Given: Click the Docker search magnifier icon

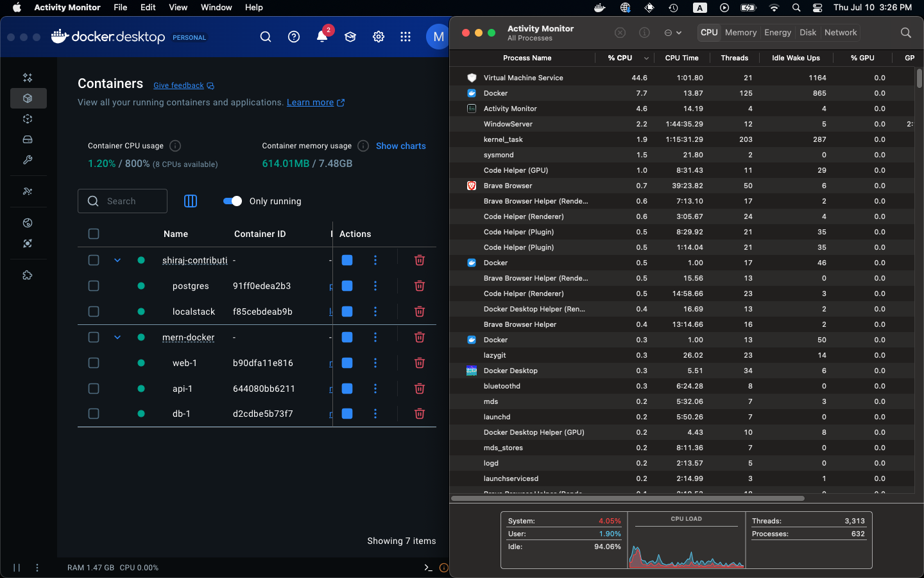Looking at the screenshot, I should (266, 37).
